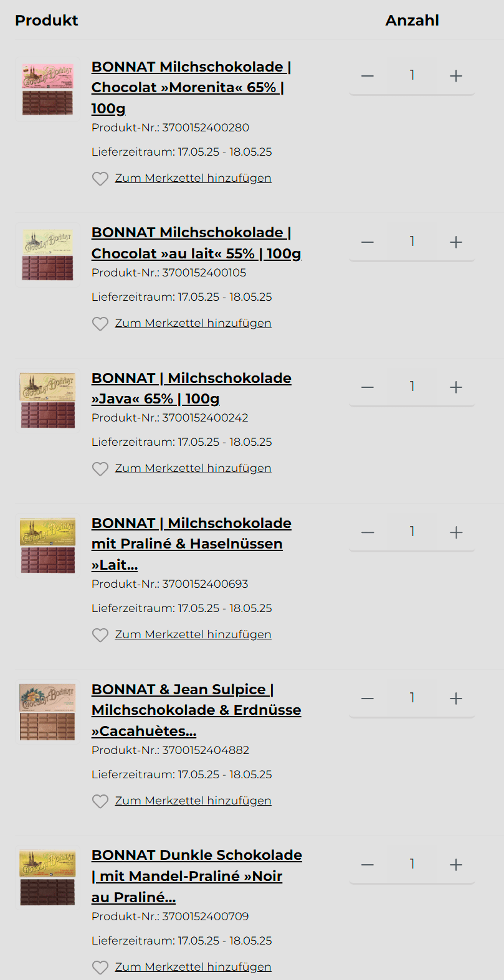Screen dimensions: 504x980
Task: Click quantity field for au lait 55%
Action: (x=412, y=242)
